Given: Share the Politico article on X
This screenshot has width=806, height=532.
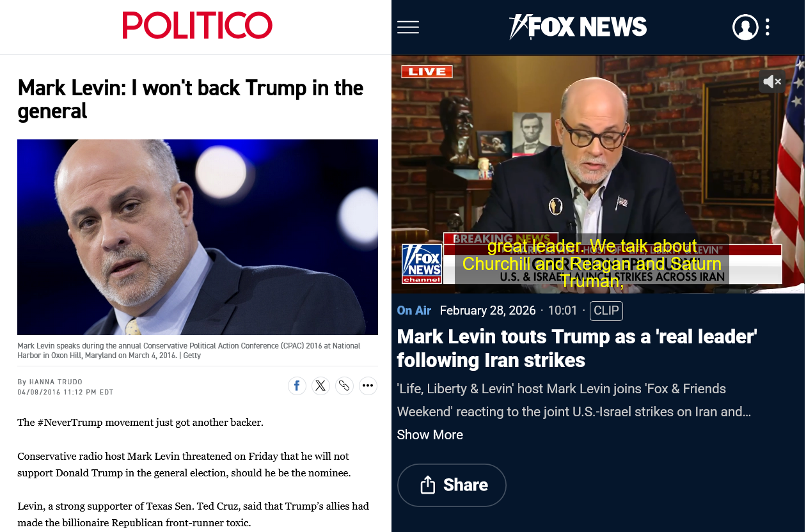Looking at the screenshot, I should pyautogui.click(x=320, y=386).
